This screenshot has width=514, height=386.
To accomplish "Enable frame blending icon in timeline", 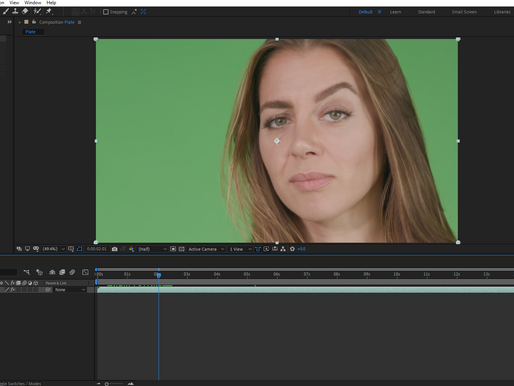I will click(x=62, y=272).
